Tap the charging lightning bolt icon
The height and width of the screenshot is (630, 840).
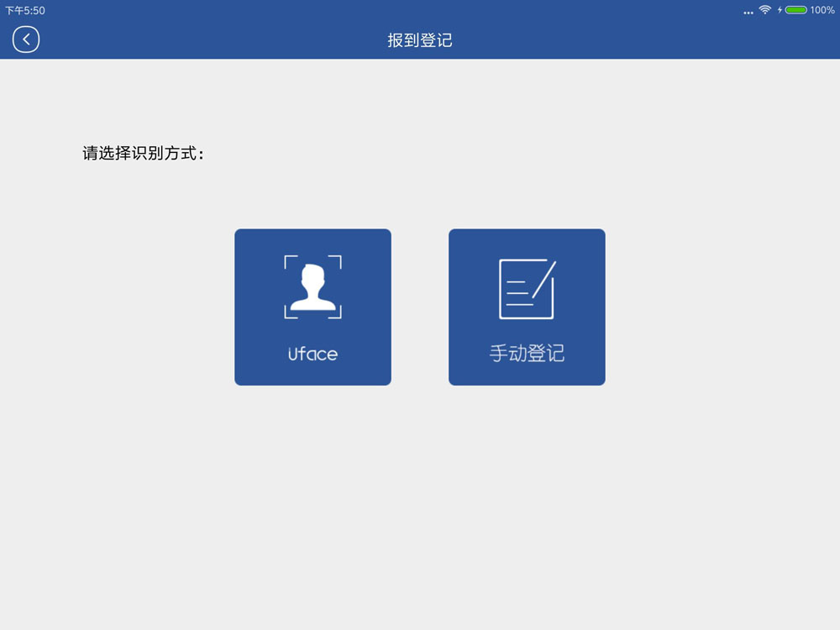(x=780, y=10)
